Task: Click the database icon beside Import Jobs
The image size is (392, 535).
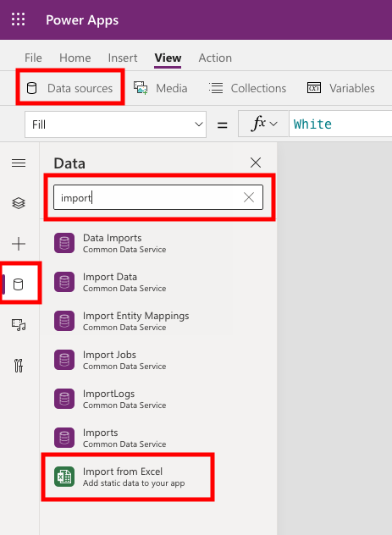Action: click(x=64, y=360)
